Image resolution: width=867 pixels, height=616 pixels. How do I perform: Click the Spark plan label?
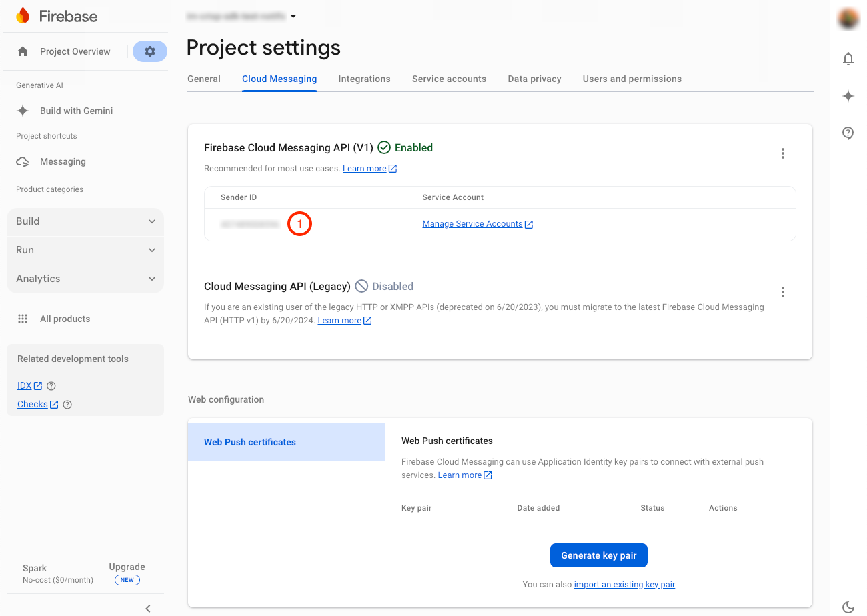click(x=35, y=568)
